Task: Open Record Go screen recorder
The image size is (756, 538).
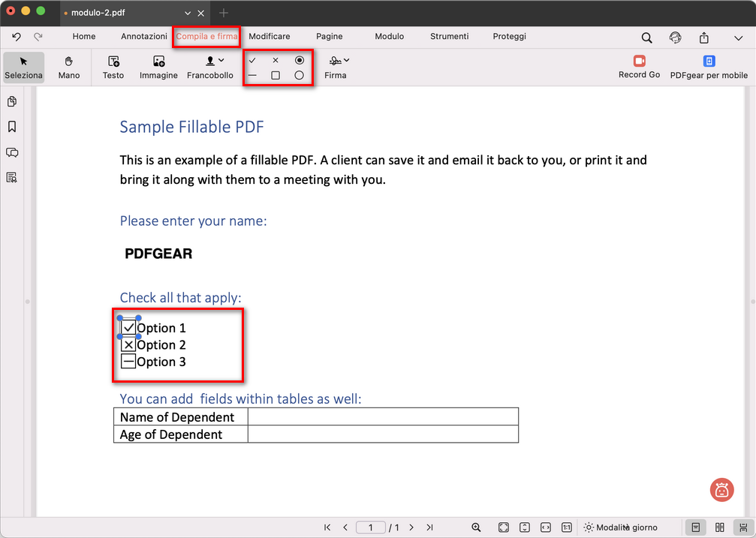Action: pos(640,67)
